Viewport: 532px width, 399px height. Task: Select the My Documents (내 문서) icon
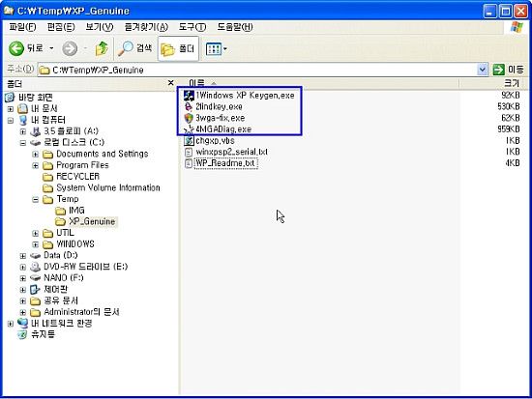[x=23, y=109]
